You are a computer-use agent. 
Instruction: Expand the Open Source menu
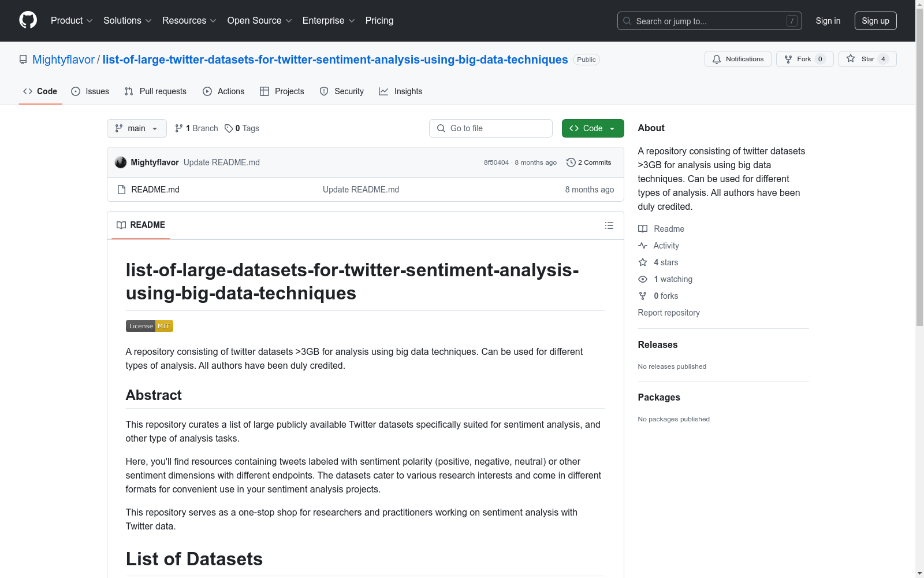point(259,21)
